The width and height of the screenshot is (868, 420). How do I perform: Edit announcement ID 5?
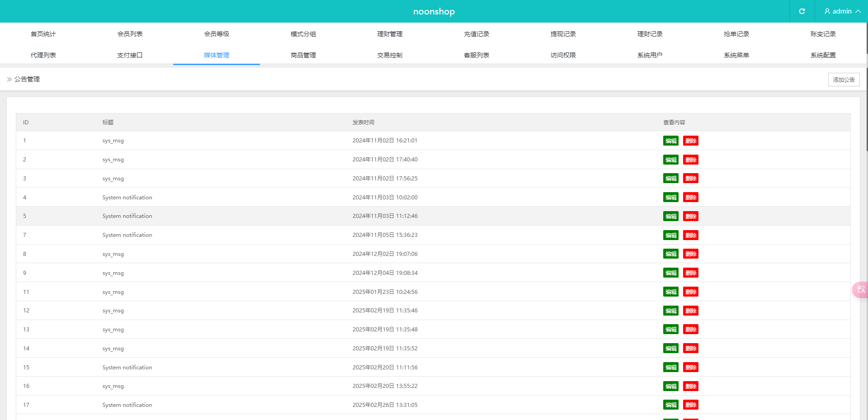(x=671, y=216)
